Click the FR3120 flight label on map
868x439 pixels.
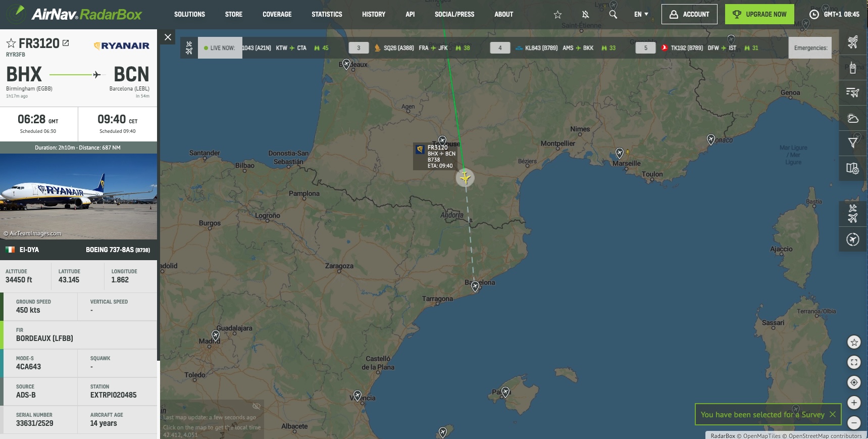tap(435, 156)
